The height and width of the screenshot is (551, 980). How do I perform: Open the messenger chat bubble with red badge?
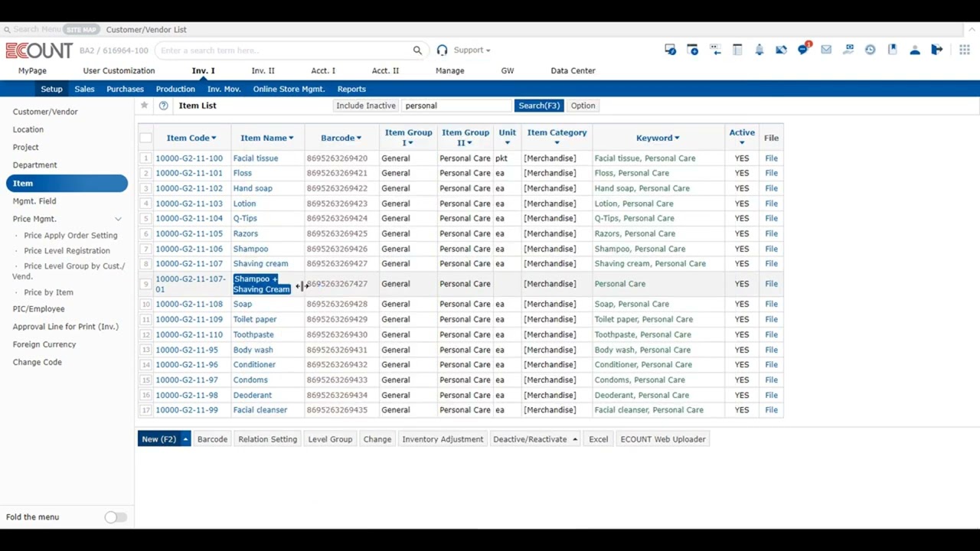click(803, 49)
